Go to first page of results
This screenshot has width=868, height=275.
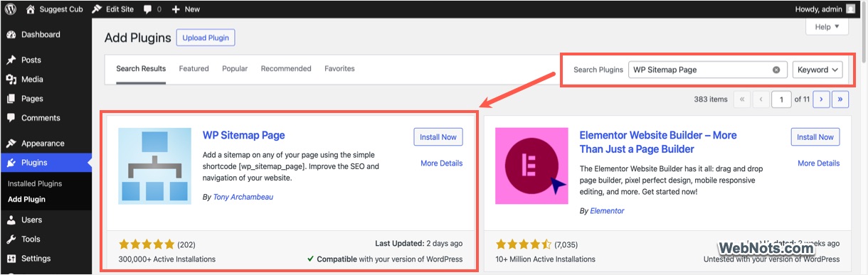(742, 99)
